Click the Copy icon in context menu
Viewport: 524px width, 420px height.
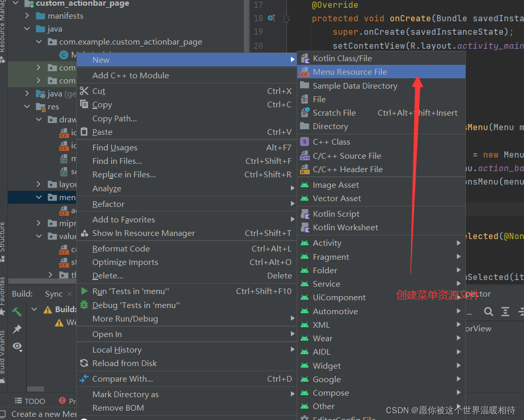(x=84, y=104)
